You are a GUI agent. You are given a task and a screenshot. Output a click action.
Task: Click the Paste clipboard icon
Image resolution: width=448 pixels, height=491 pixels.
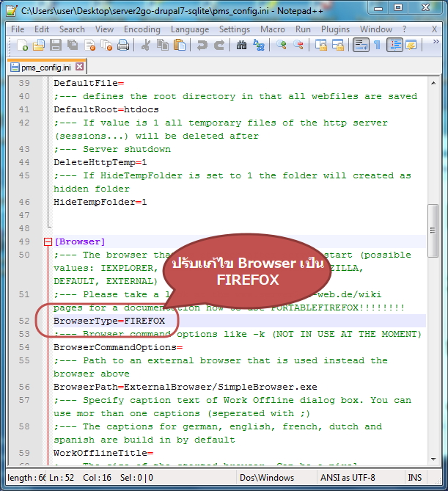180,45
